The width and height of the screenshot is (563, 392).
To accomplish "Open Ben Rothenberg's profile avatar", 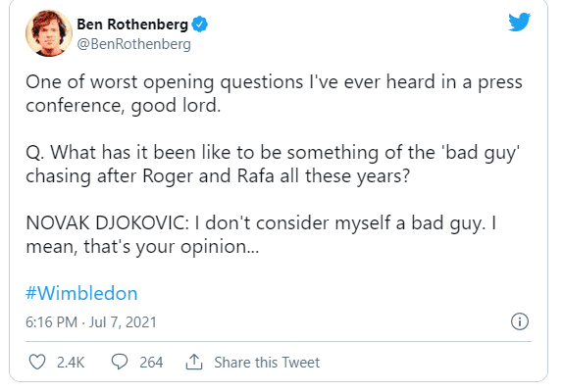I will pyautogui.click(x=49, y=33).
